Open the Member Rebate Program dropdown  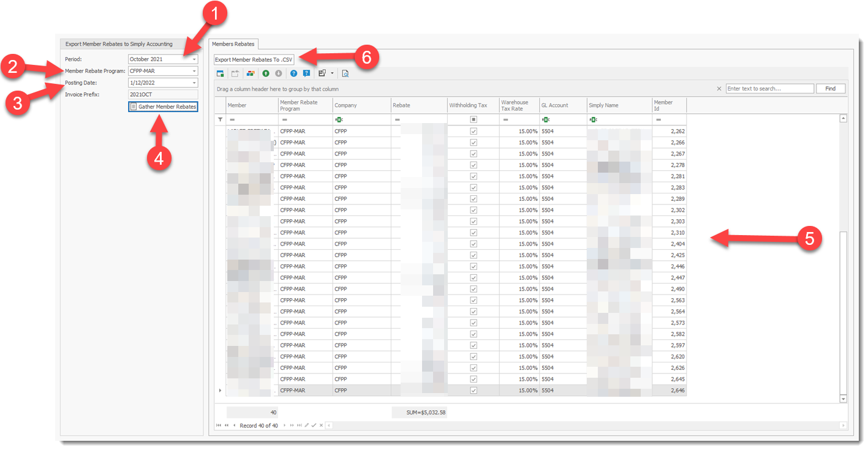tap(194, 70)
